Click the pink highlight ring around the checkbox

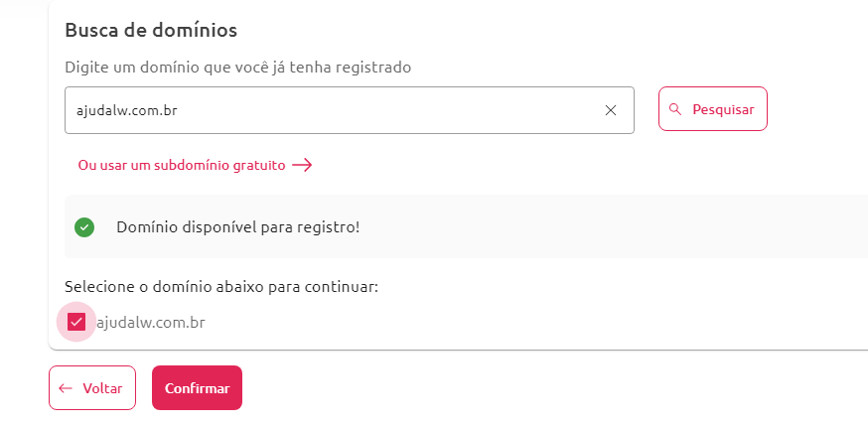pos(75,322)
